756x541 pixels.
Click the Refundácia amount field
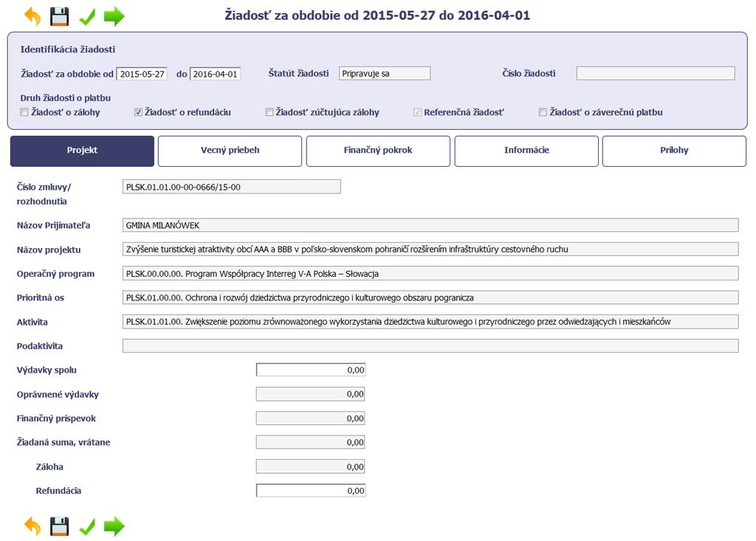click(x=311, y=490)
